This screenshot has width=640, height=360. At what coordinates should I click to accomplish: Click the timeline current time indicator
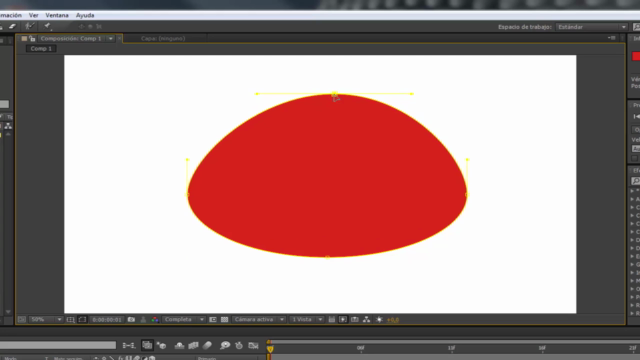point(270,349)
